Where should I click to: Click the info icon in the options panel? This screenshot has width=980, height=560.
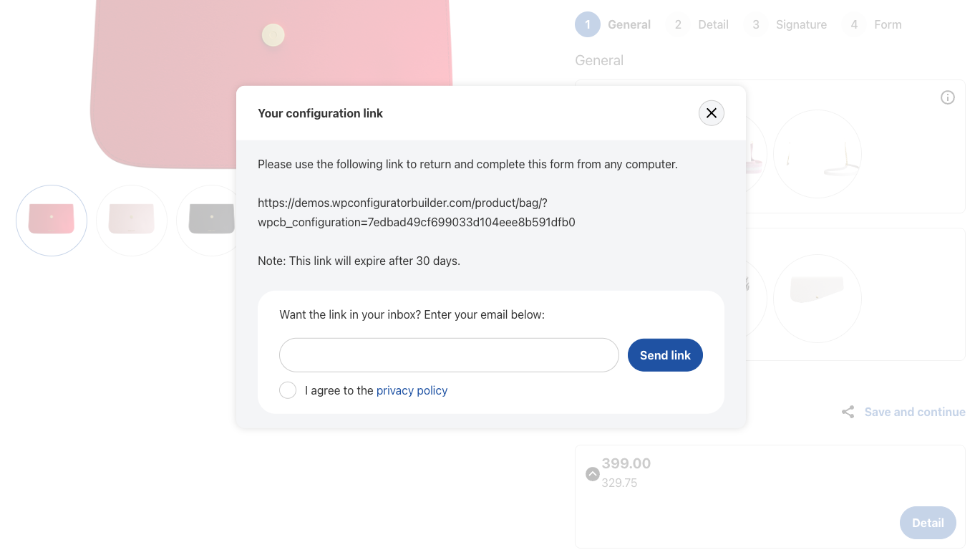[947, 97]
